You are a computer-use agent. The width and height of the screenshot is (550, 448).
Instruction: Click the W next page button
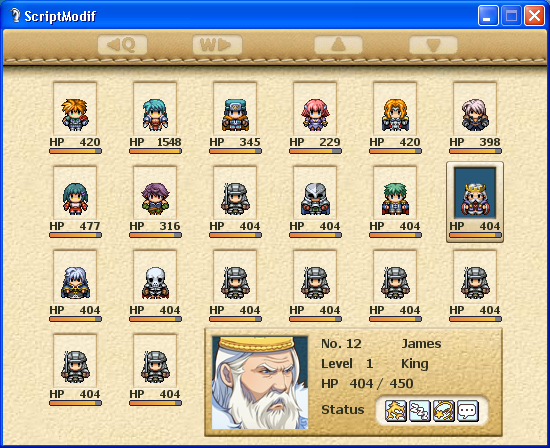217,45
